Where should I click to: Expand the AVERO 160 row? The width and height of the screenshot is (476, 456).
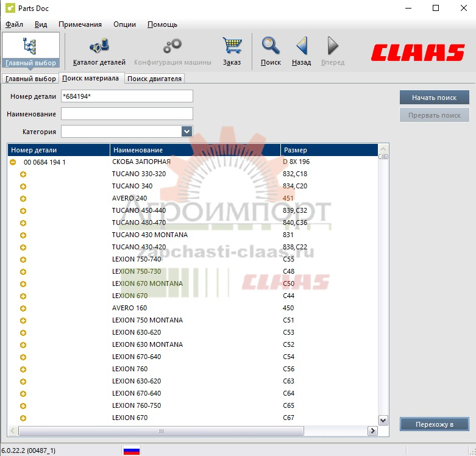click(23, 308)
